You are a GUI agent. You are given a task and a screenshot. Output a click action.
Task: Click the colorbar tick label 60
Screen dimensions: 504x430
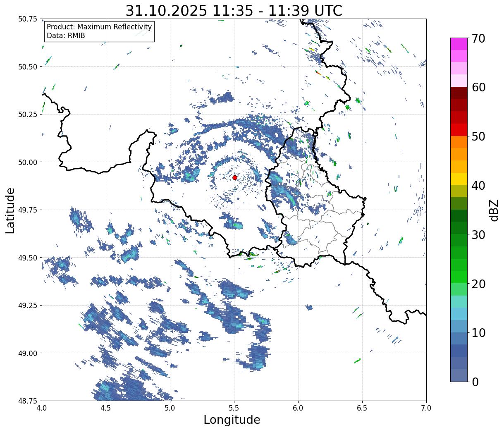coord(478,87)
